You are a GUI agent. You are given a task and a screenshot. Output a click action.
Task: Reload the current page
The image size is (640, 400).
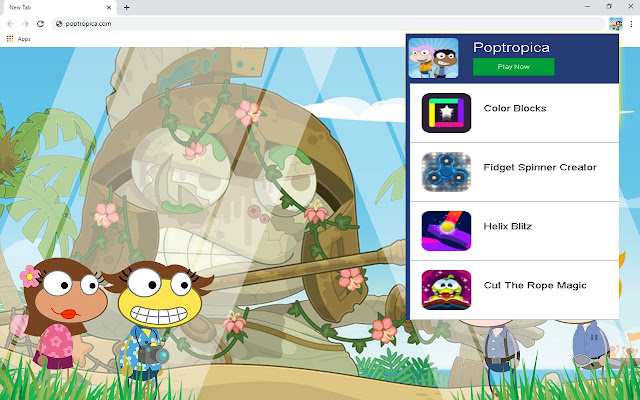pyautogui.click(x=40, y=24)
